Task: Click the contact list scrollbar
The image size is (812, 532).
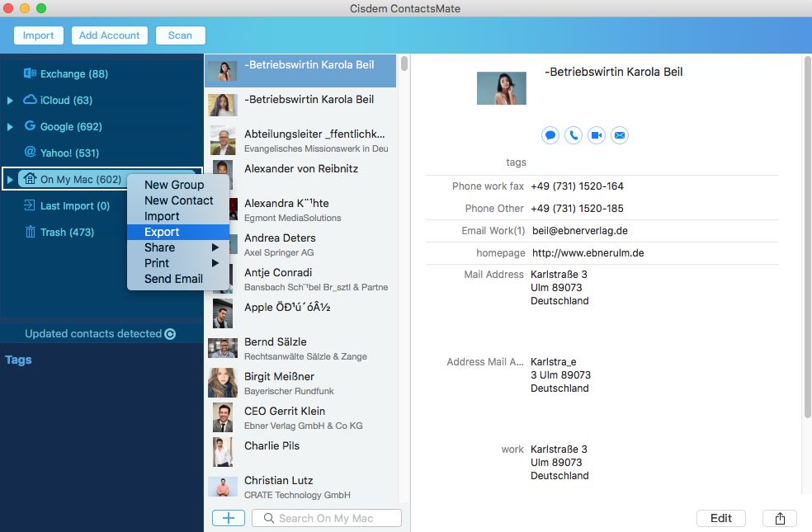Action: point(404,64)
